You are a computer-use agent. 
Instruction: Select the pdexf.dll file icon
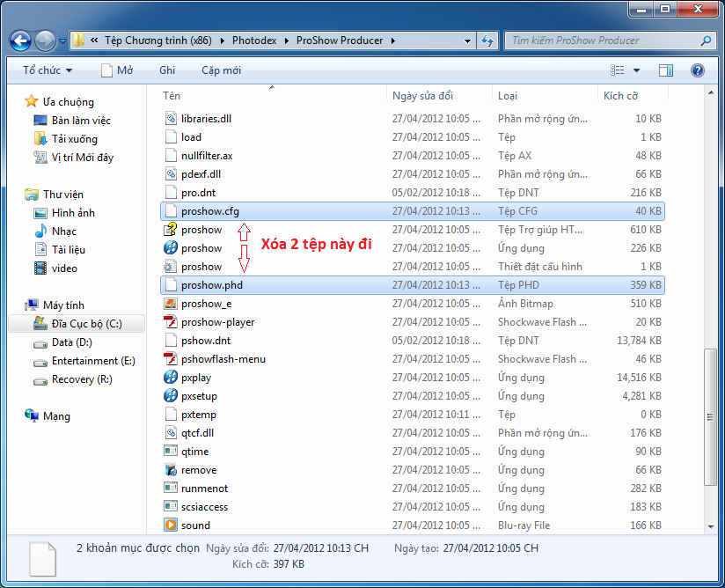(171, 174)
